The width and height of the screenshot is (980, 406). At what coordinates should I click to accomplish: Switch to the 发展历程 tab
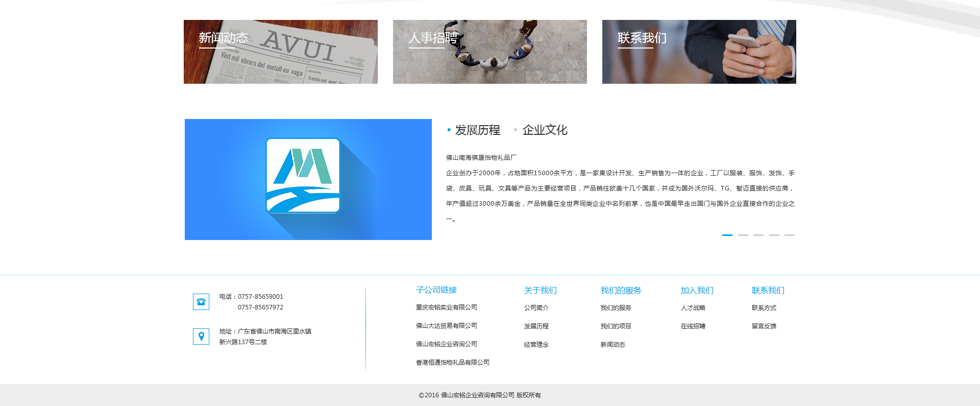pyautogui.click(x=477, y=130)
